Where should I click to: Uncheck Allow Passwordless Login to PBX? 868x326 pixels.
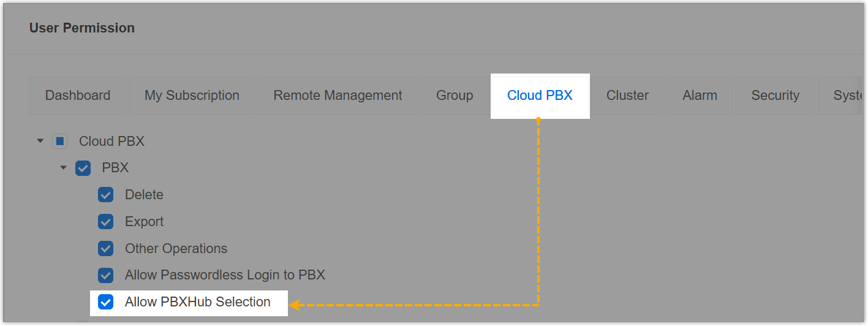(x=106, y=276)
